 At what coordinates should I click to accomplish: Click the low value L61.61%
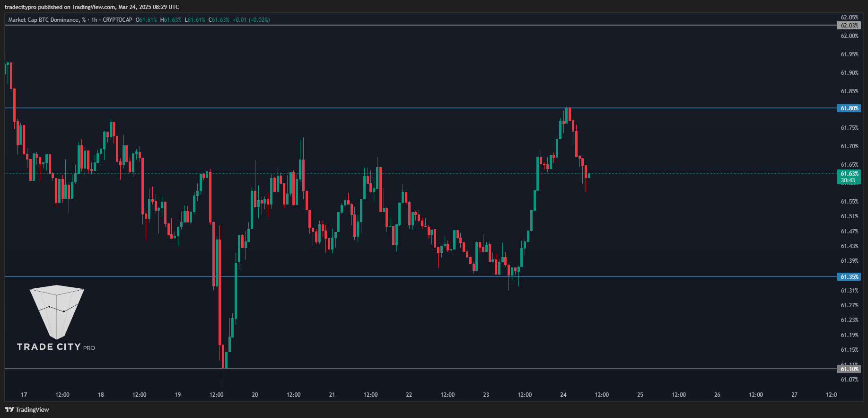point(195,20)
